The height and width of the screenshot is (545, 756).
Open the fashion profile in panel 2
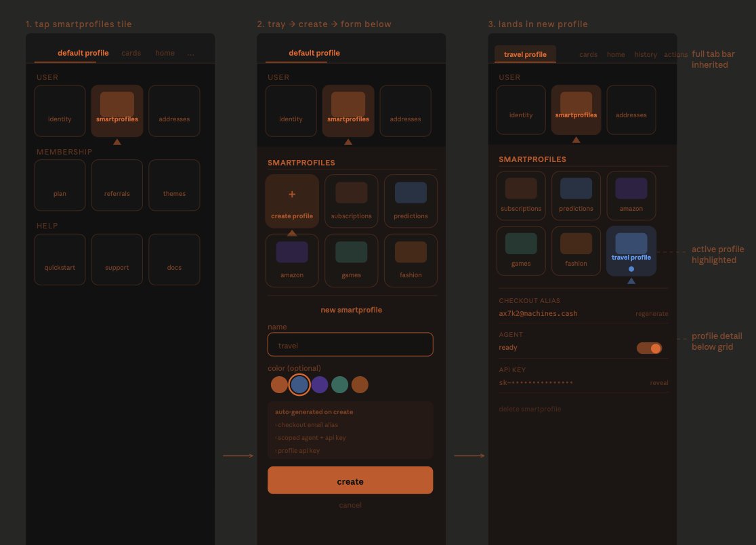[x=411, y=260]
